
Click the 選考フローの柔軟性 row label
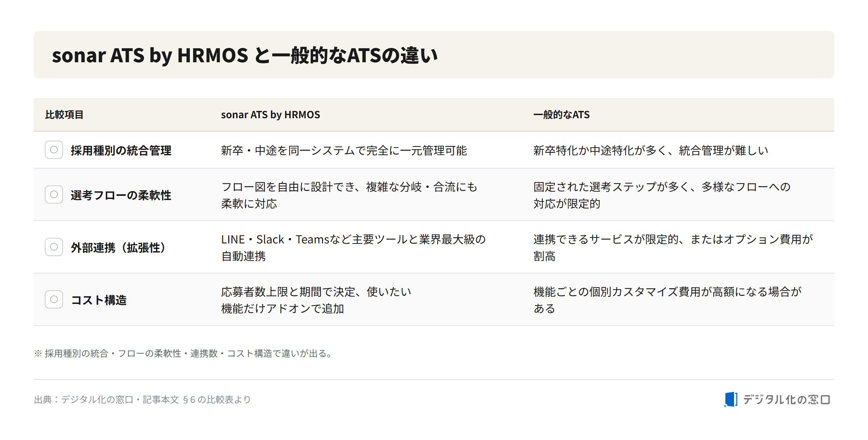coord(121,195)
